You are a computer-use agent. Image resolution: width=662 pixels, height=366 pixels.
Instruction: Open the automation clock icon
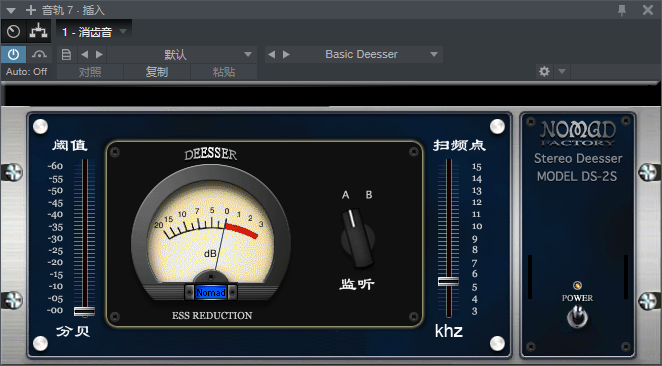pyautogui.click(x=14, y=32)
